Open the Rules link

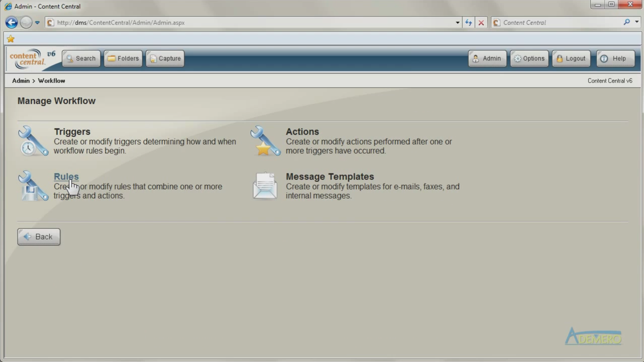tap(66, 176)
